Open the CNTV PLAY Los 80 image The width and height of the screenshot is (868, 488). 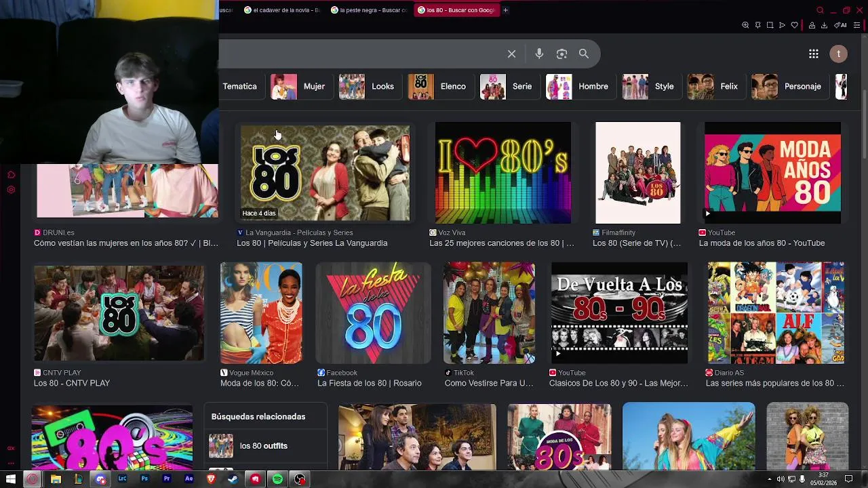click(x=119, y=313)
